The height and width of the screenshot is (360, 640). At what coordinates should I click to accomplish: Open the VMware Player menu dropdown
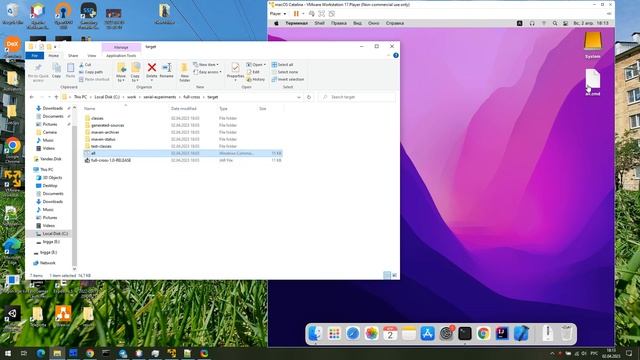click(278, 14)
